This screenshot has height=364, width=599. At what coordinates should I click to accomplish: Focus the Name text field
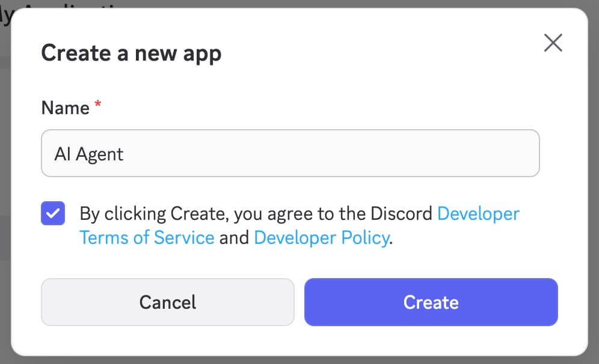pyautogui.click(x=290, y=154)
